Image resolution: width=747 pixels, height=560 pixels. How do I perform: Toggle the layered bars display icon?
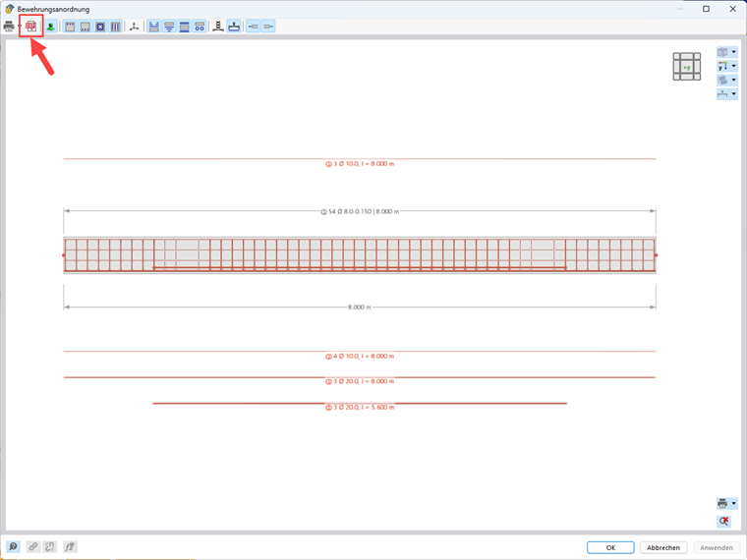point(185,27)
